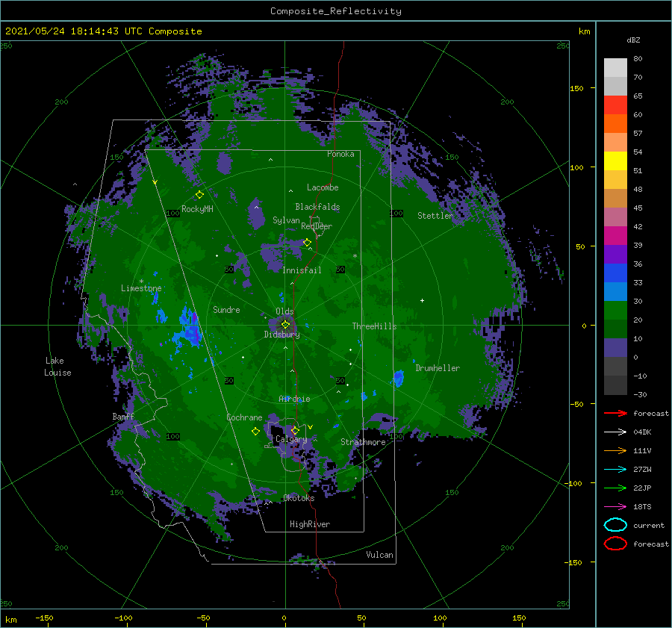The height and width of the screenshot is (628, 672).
Task: Click the Cochrane city label
Action: pos(244,417)
